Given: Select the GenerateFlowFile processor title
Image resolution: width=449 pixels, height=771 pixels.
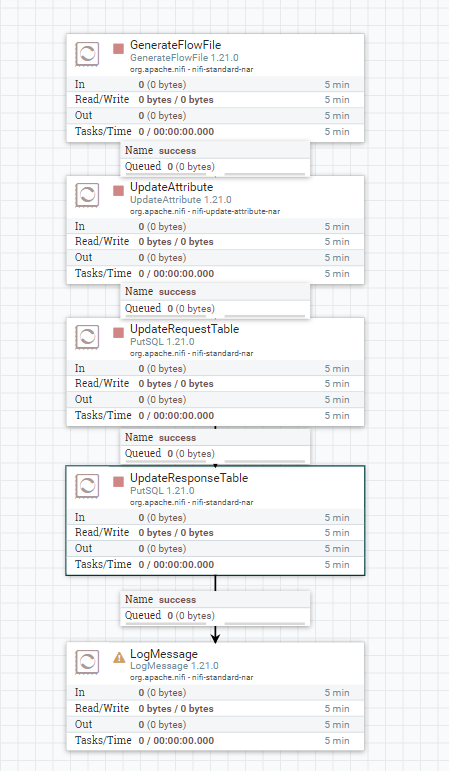Looking at the screenshot, I should click(176, 45).
